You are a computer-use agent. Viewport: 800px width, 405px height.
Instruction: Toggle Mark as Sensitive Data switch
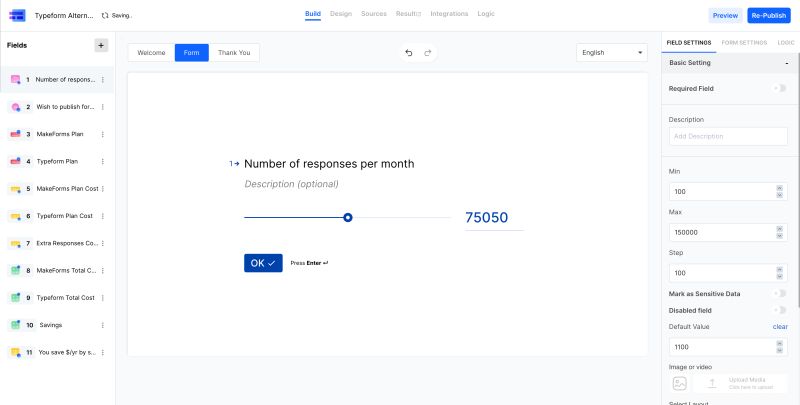point(780,293)
